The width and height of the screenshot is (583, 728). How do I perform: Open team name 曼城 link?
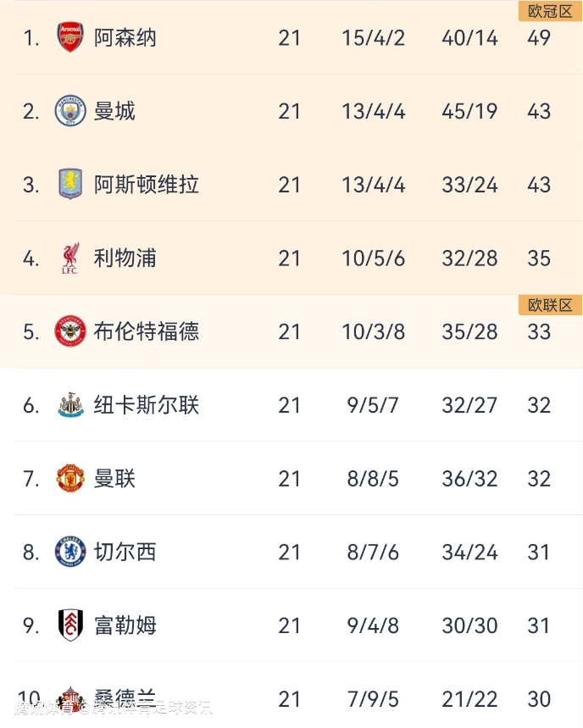pyautogui.click(x=115, y=111)
